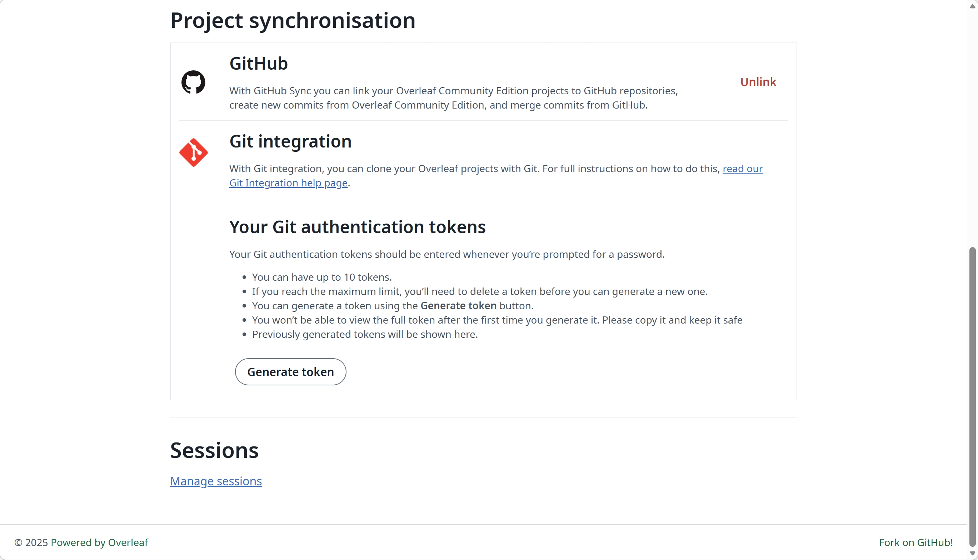Click 'Previously generated tokens will be shown here'

pyautogui.click(x=365, y=335)
